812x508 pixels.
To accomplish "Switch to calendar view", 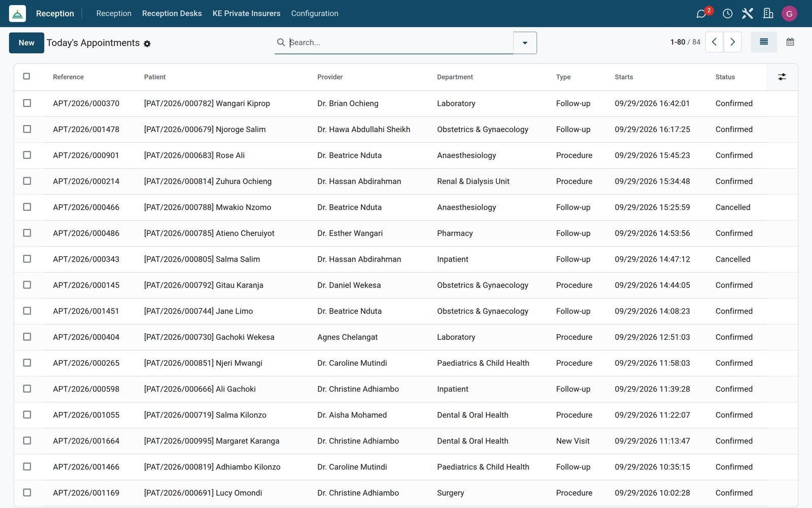I will click(790, 42).
